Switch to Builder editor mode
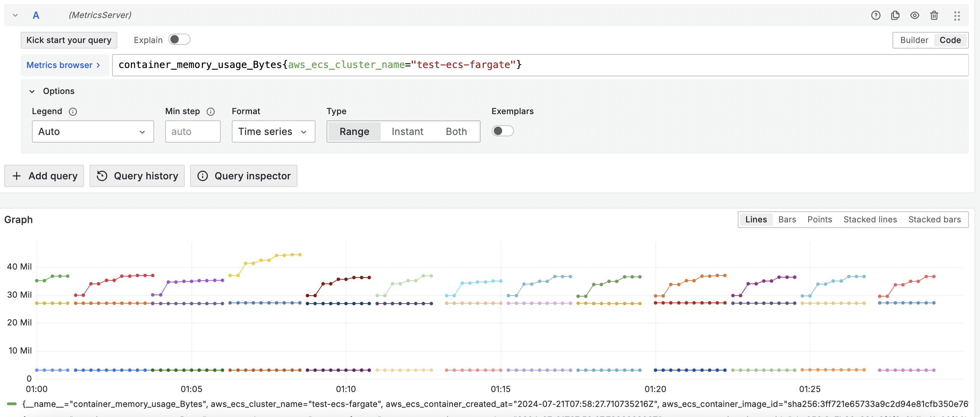 click(914, 40)
